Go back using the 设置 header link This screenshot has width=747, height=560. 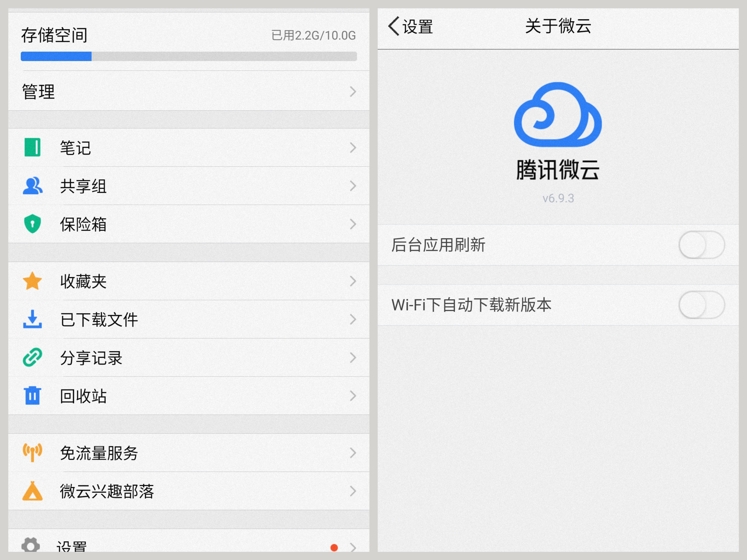pos(417,26)
